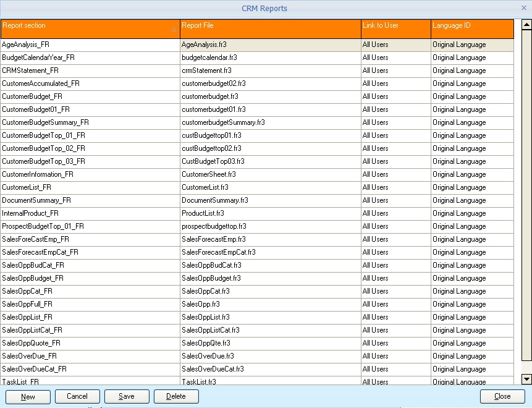Close the CRM Reports window
This screenshot has width=532, height=408.
point(524,8)
